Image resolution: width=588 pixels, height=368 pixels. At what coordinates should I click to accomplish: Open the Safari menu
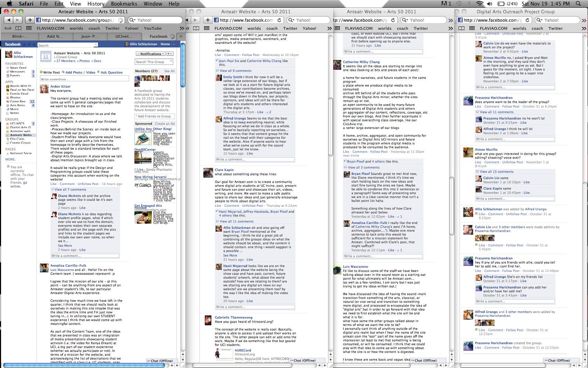[26, 4]
